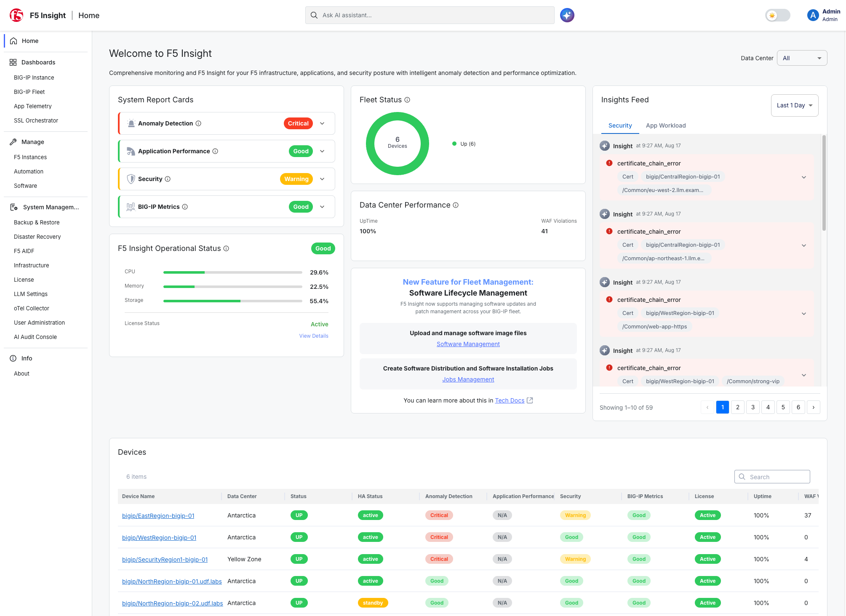The height and width of the screenshot is (616, 846).
Task: Click the first Insight sparkle icon at 9:27 AM
Action: [605, 146]
